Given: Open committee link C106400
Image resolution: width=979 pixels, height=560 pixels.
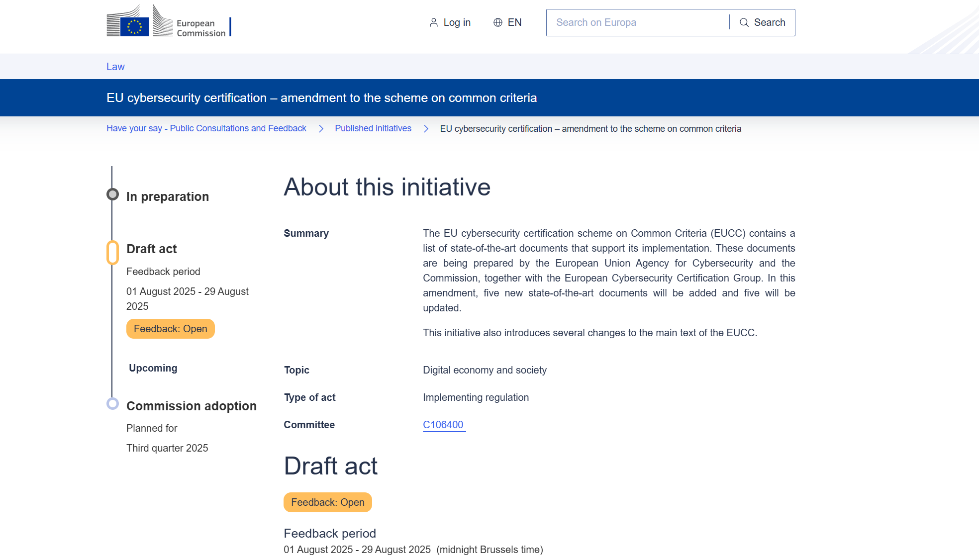Looking at the screenshot, I should (x=443, y=425).
